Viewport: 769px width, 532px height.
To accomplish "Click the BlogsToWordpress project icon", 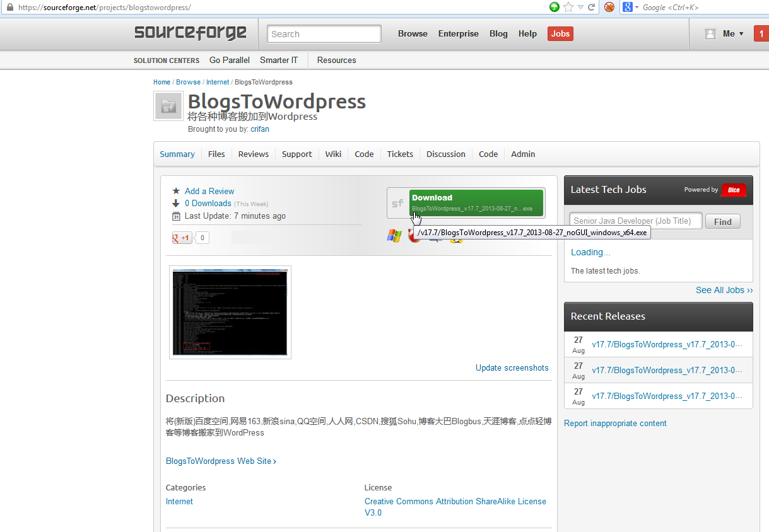I will (x=168, y=106).
